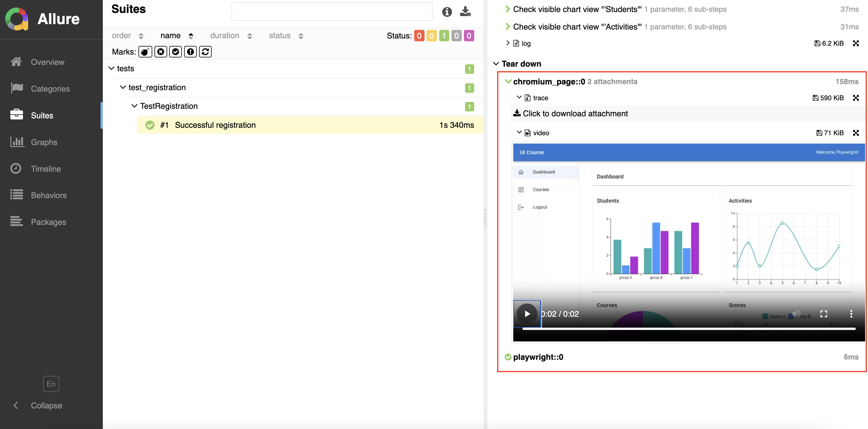Collapse the trace attachment
Screen dimensions: 868x429
[519, 97]
